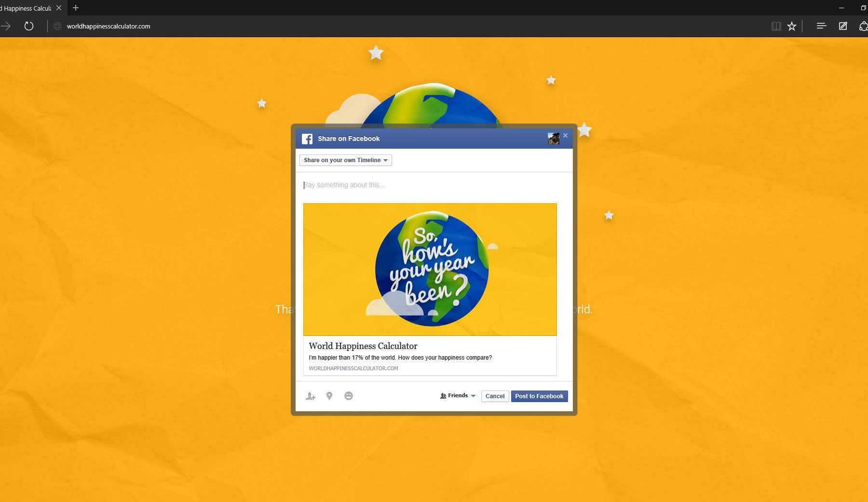Click the tag friends icon
Image resolution: width=868 pixels, height=502 pixels.
point(311,396)
